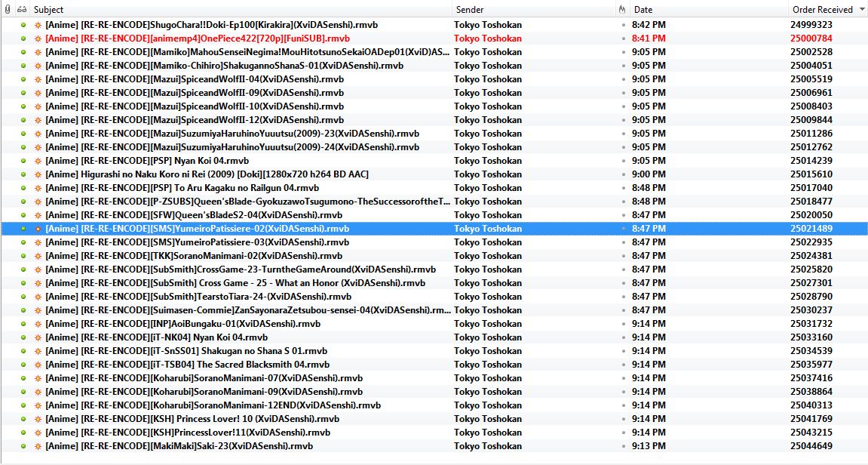Viewport: 868px width, 465px height.
Task: Click the star icon beside To Aru Kagaku no Railgun 04
Action: point(38,188)
